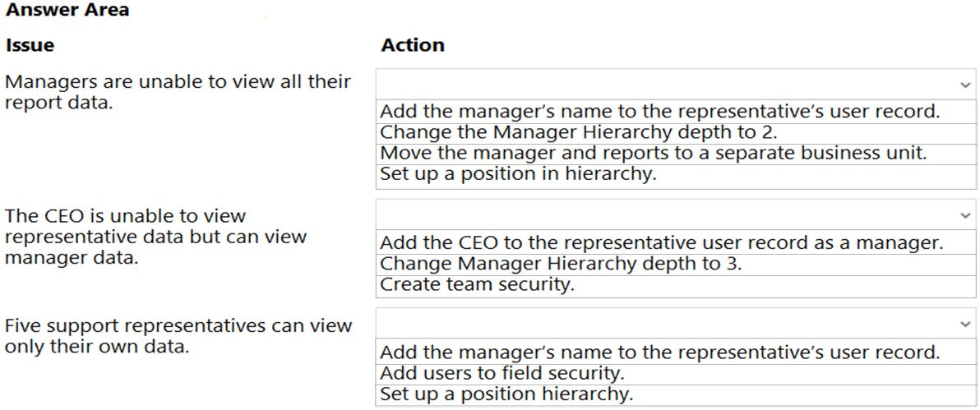Open the dropdown for the CEO visibility issue

(674, 215)
